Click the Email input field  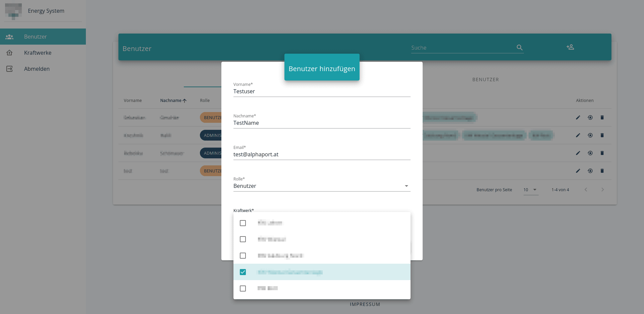coord(321,155)
